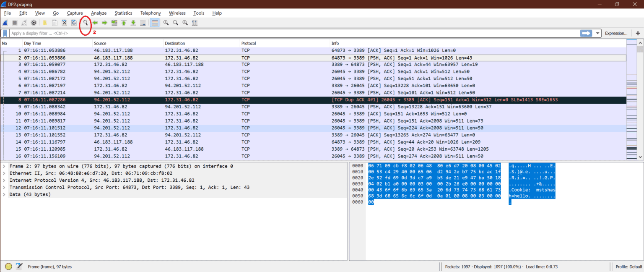Viewport: 644px width, 272px height.
Task: Open the Wireless menu
Action: coord(177,13)
